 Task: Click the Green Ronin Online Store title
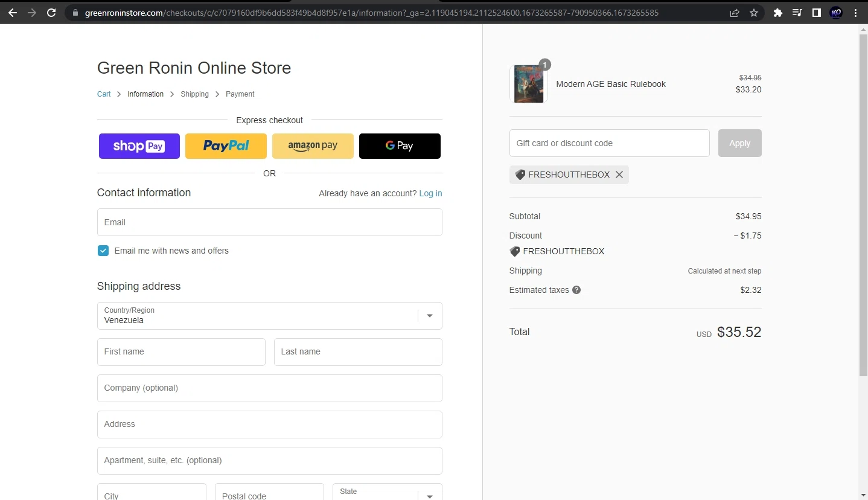click(x=194, y=68)
